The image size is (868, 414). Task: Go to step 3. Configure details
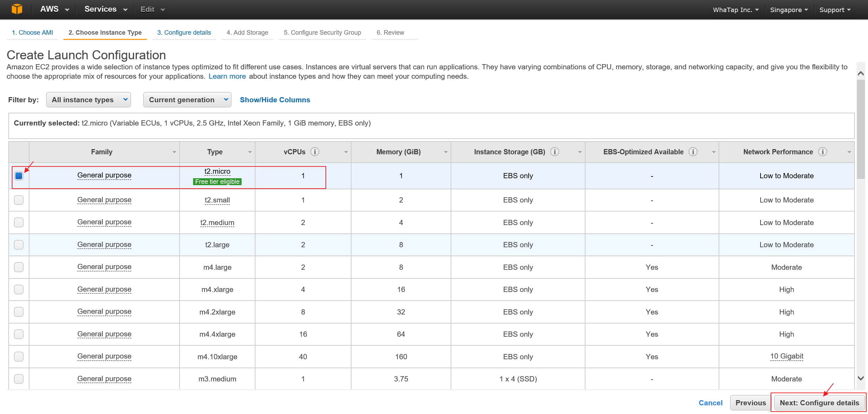click(184, 33)
